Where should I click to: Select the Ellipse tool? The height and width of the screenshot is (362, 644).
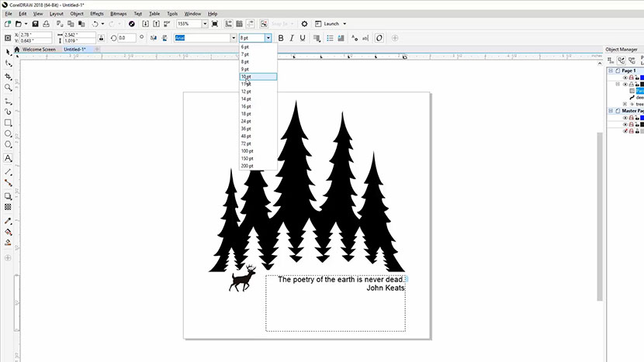[x=9, y=133]
